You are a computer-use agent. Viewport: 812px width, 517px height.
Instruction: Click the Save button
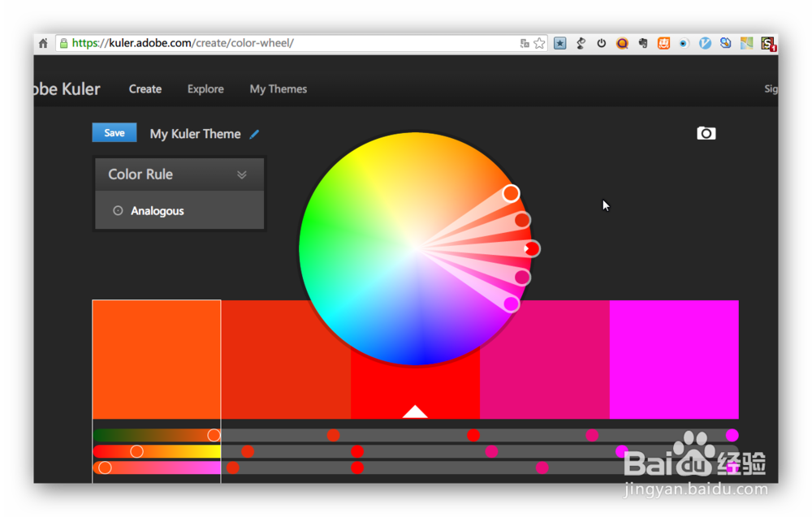(x=114, y=132)
